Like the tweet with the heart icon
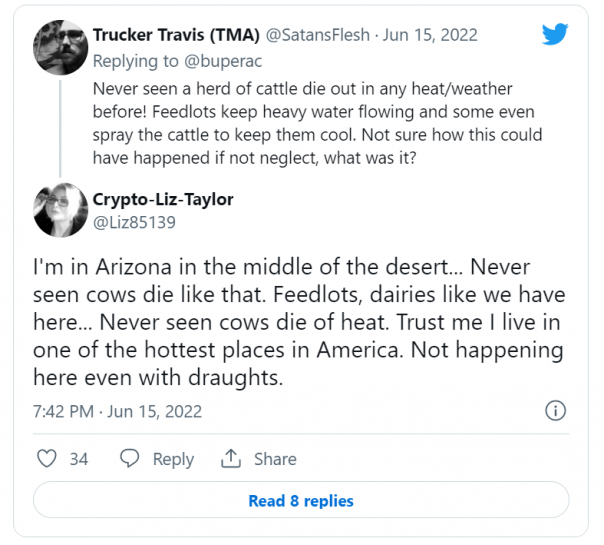This screenshot has height=545, width=604. tap(46, 459)
